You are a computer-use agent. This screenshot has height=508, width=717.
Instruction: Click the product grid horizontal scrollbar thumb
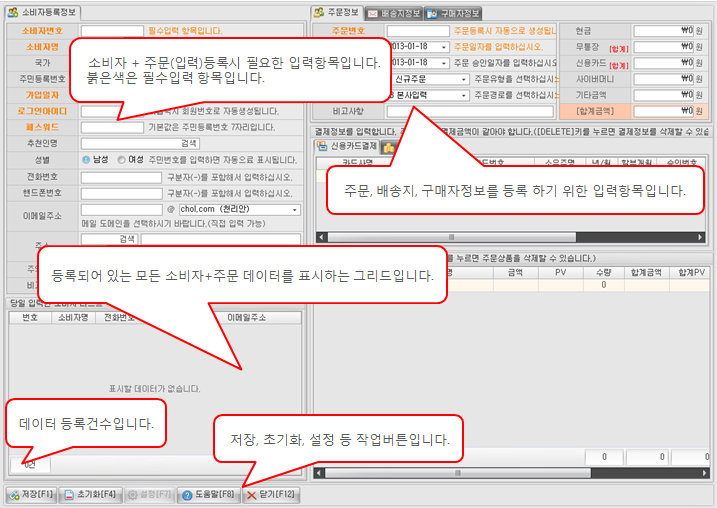click(458, 473)
